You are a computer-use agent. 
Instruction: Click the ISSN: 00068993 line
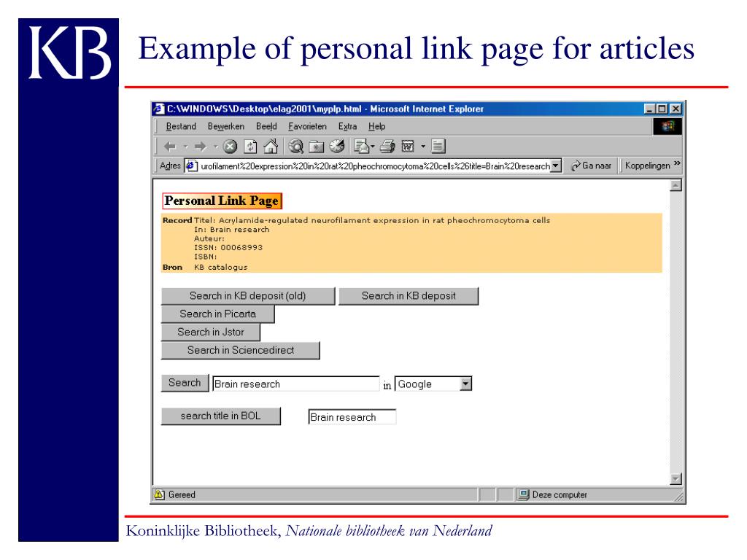coord(228,248)
